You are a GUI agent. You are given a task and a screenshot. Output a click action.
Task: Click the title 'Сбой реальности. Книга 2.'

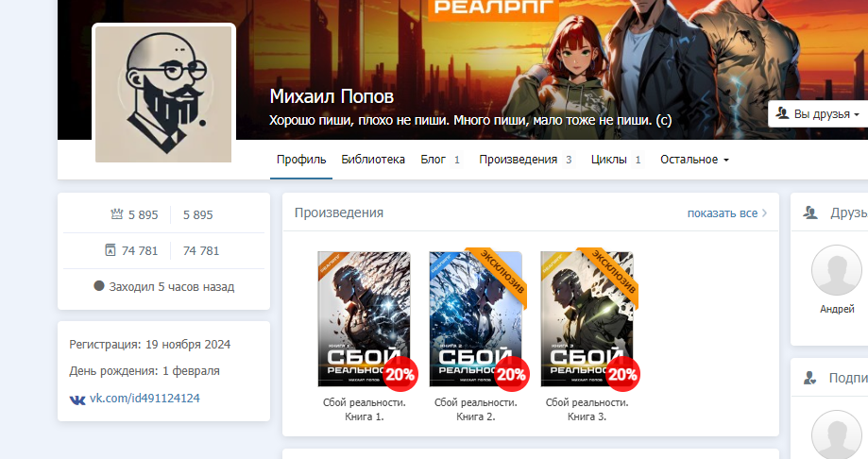point(475,410)
